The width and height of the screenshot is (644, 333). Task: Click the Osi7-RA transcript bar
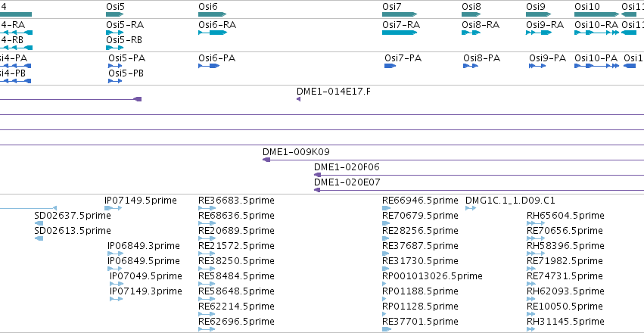400,33
